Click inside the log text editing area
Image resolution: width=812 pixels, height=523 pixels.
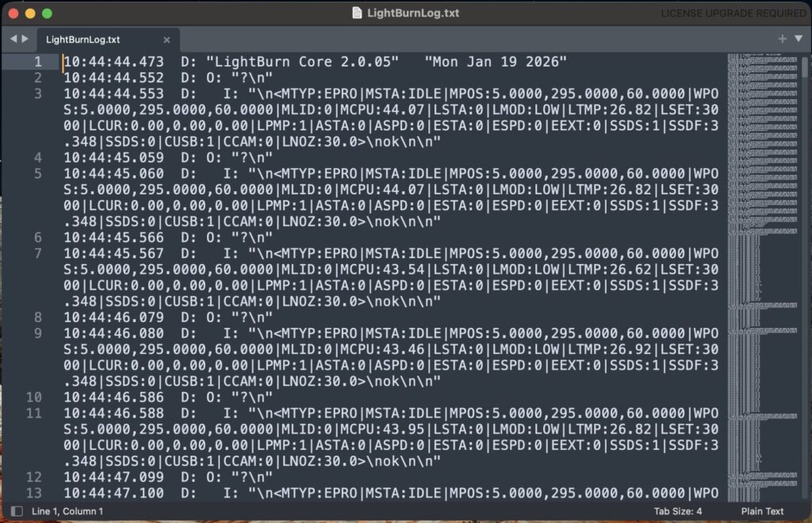coord(357,278)
